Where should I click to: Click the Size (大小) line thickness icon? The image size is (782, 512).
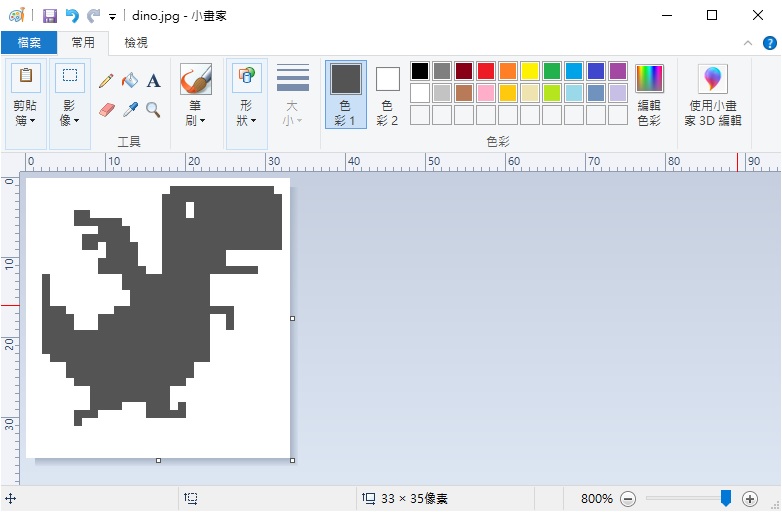tap(293, 77)
